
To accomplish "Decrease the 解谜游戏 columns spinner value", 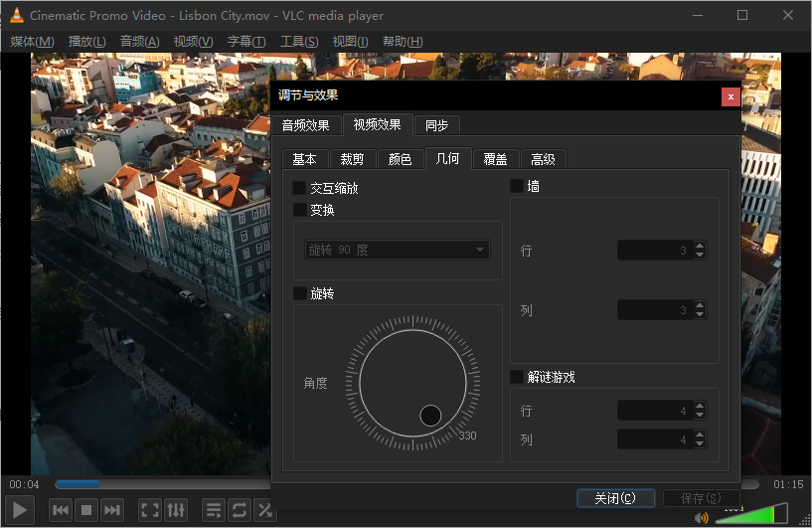I will point(700,443).
